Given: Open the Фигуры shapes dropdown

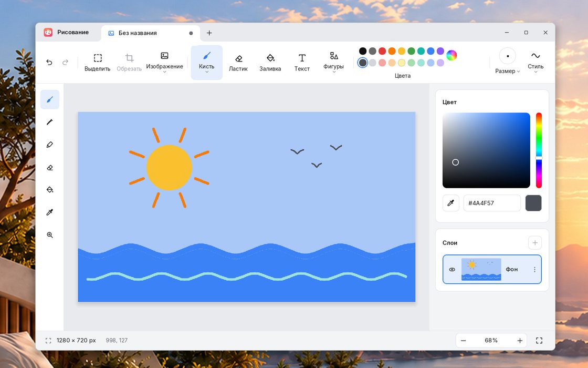Looking at the screenshot, I should [333, 63].
